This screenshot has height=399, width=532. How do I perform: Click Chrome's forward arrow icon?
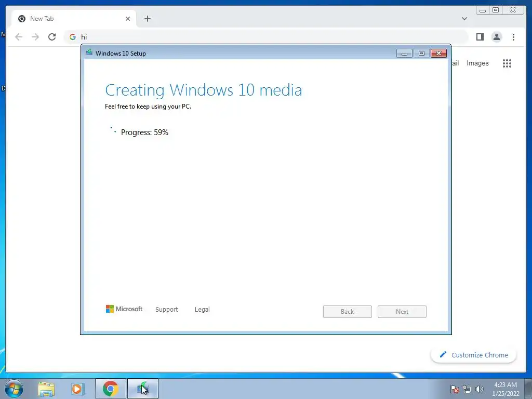click(x=35, y=37)
